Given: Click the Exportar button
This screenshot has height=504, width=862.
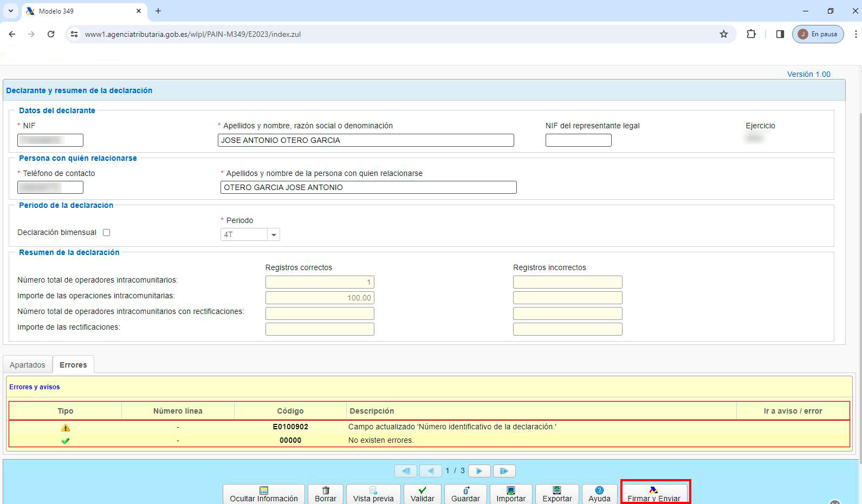Looking at the screenshot, I should pos(557,494).
